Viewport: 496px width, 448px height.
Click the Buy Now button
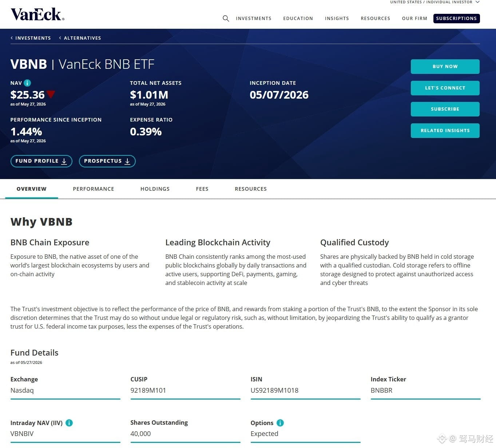point(445,67)
